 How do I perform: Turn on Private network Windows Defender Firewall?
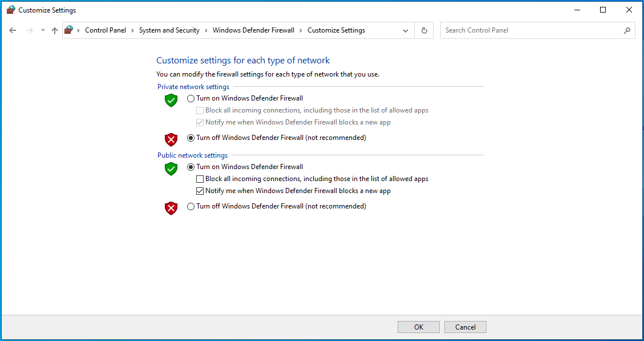point(191,98)
